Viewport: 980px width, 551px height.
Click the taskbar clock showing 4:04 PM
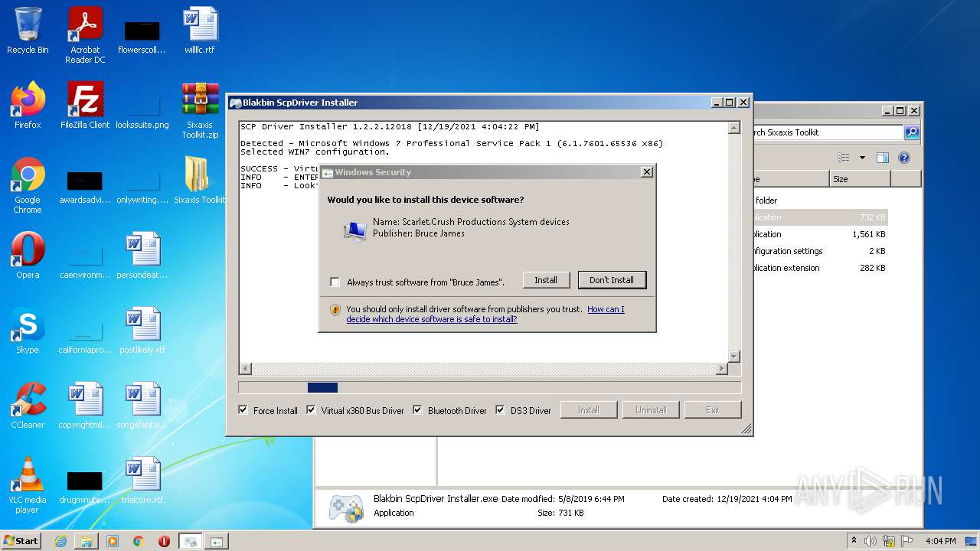pyautogui.click(x=940, y=541)
